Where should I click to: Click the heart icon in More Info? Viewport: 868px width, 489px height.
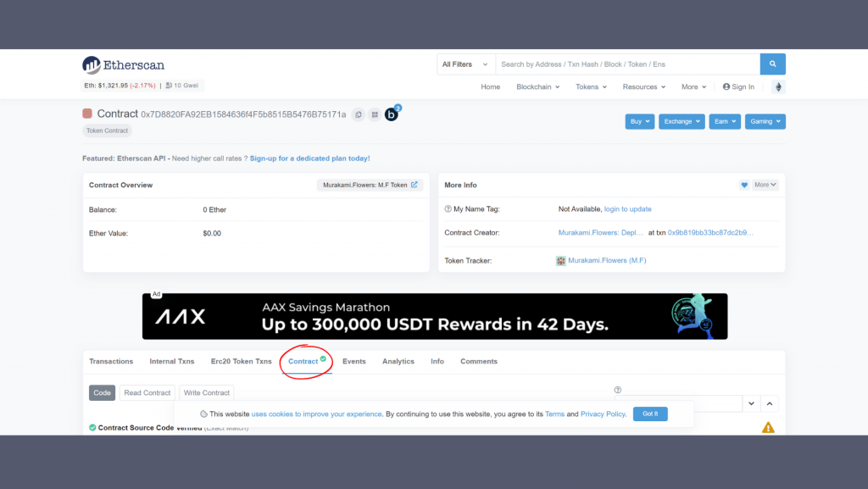click(x=744, y=185)
